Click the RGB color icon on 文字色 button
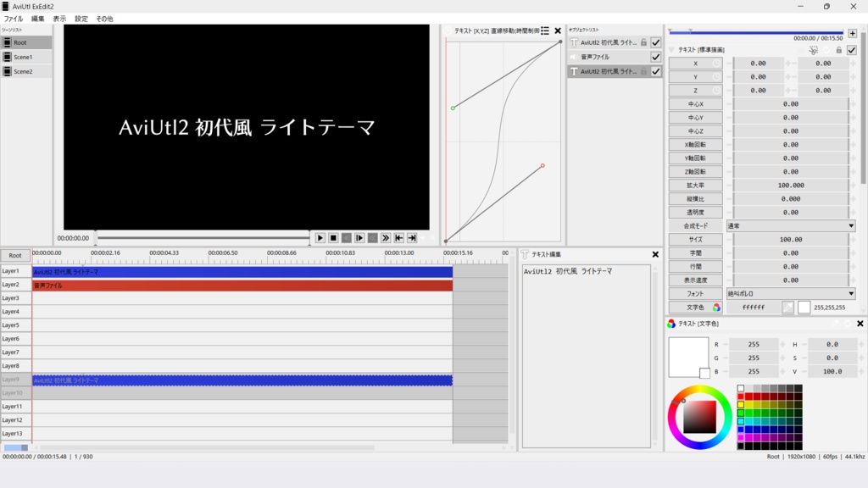Screen dimensions: 868x488 (716, 308)
